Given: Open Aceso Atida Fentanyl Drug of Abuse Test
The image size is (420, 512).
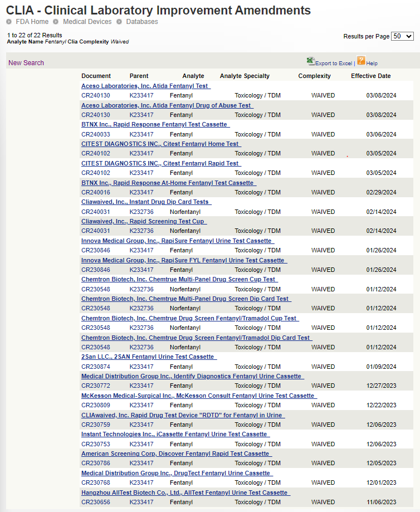Looking at the screenshot, I should (x=166, y=105).
